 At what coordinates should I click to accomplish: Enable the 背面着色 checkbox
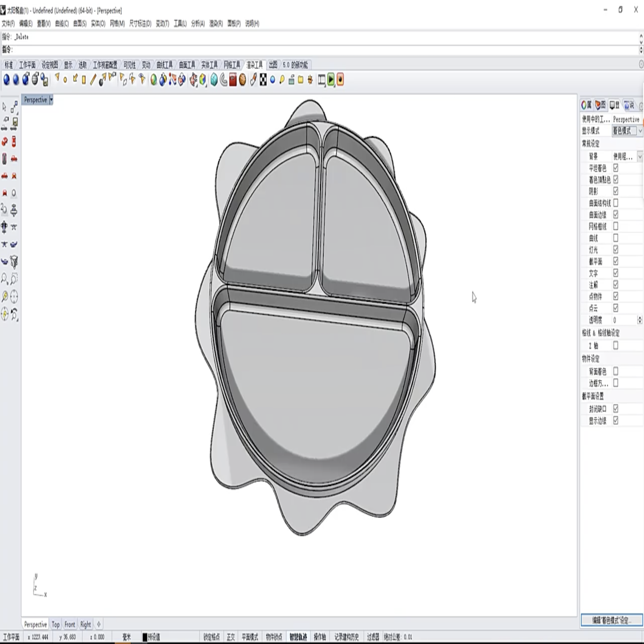[616, 371]
